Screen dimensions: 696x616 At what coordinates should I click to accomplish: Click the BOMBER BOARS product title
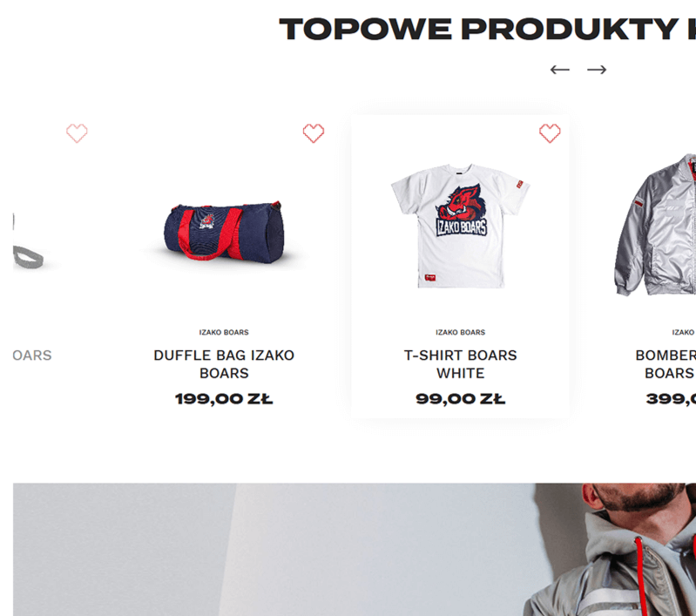(x=666, y=364)
